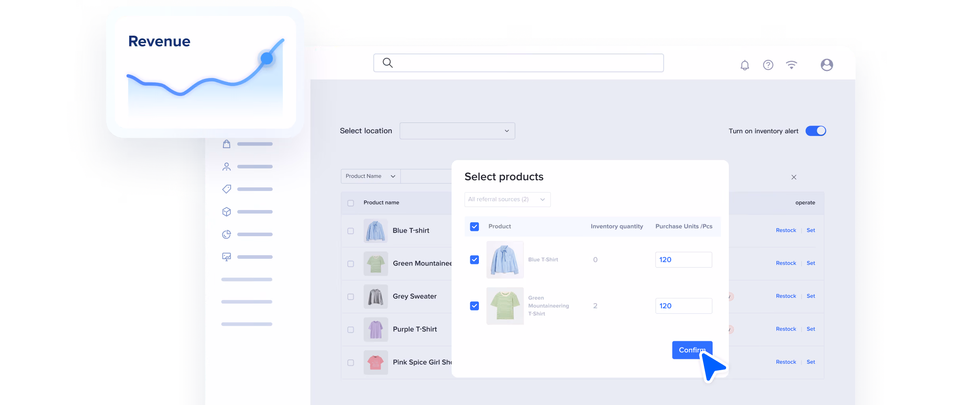Click Pink Spice Girl thumbnail in list
Viewport: 980px width, 405px height.
point(376,362)
